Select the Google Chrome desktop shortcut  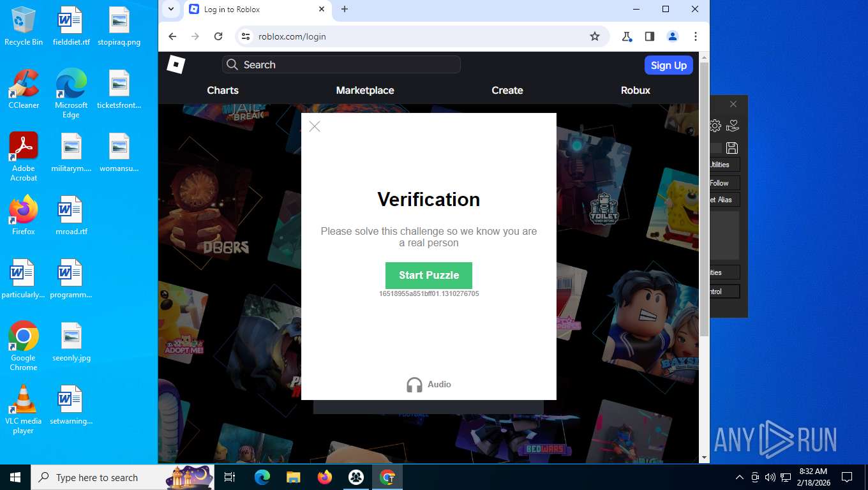coord(24,346)
